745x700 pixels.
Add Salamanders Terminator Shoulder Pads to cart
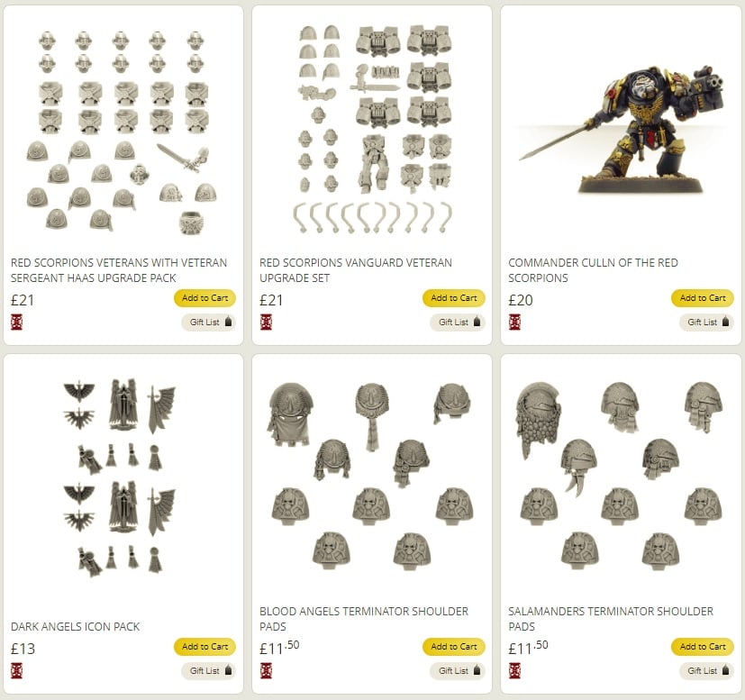[703, 647]
